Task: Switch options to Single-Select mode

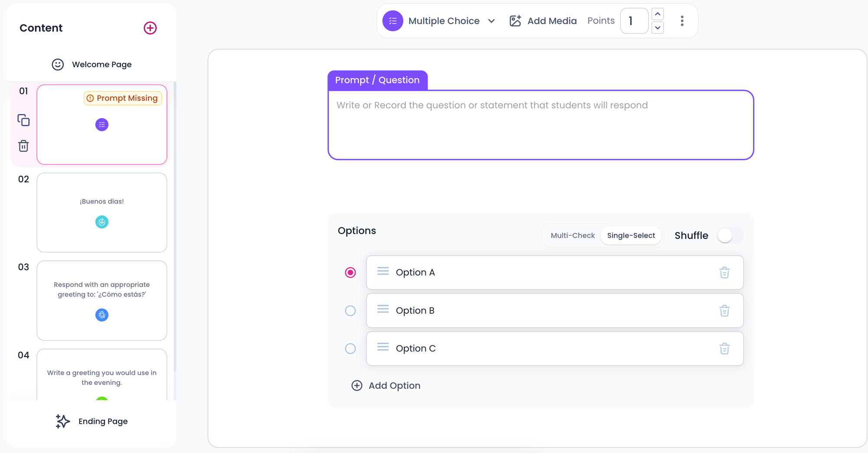Action: point(631,236)
